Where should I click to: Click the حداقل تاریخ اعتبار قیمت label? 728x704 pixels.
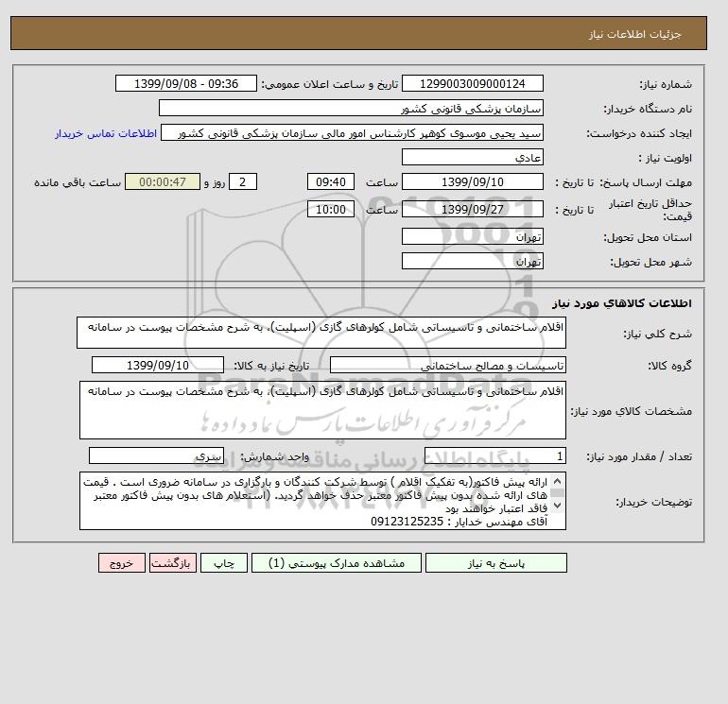click(650, 210)
